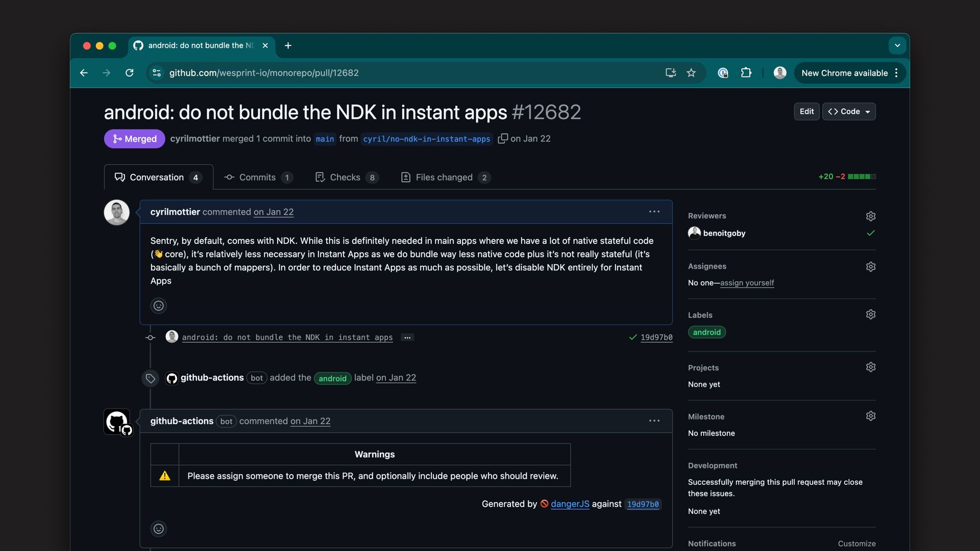
Task: Open the Reviewers gear settings
Action: tap(871, 216)
